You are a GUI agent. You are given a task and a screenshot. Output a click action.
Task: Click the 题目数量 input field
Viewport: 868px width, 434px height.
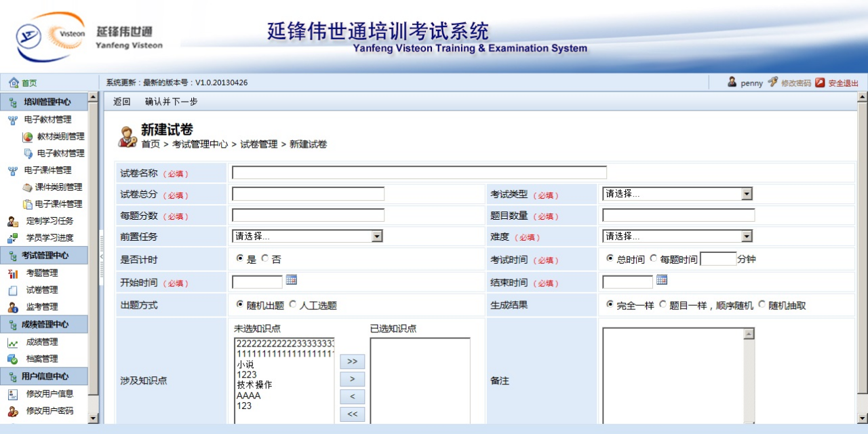click(x=678, y=215)
